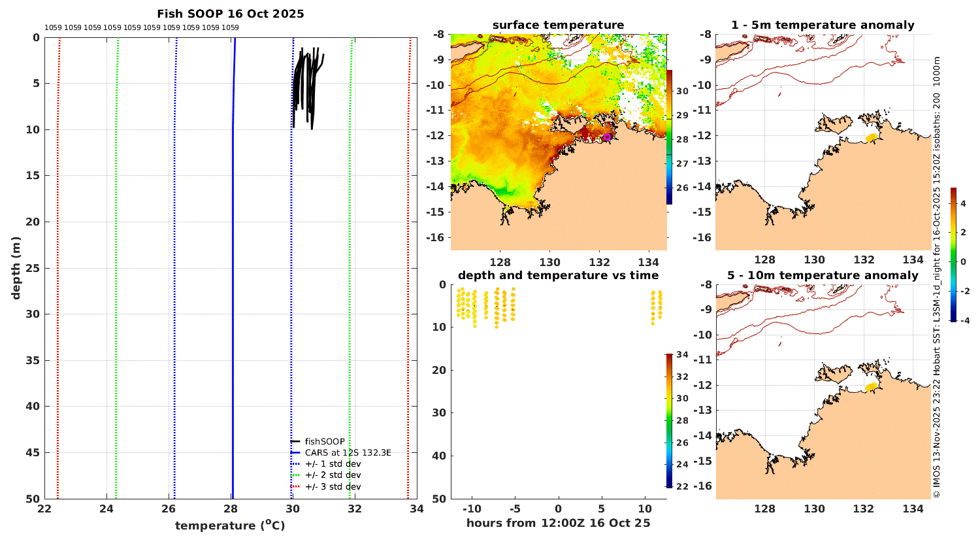The image size is (980, 536).
Task: Click the Fish SOOP 16 Oct 2025 title
Action: (x=231, y=14)
